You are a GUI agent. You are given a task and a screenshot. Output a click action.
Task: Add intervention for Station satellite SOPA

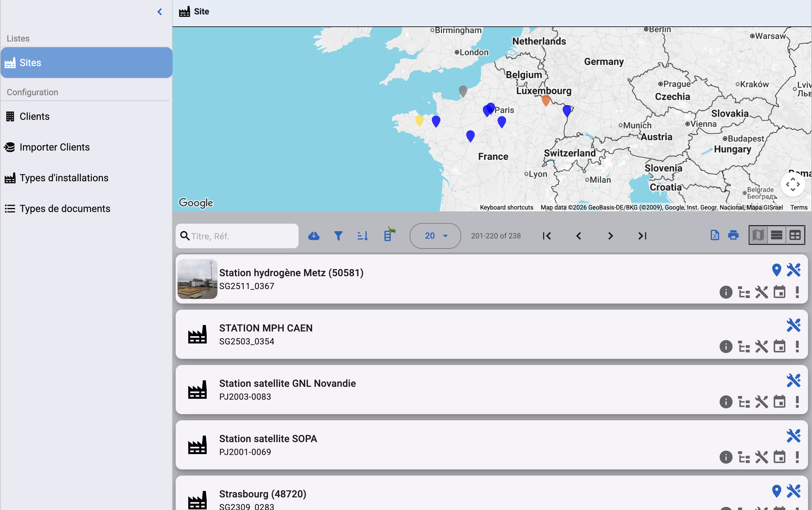[x=794, y=436]
